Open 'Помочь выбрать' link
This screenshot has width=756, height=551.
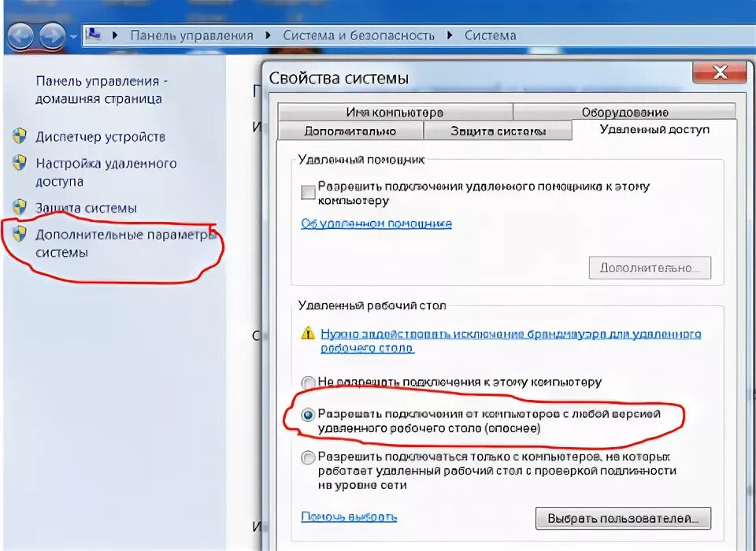point(349,517)
